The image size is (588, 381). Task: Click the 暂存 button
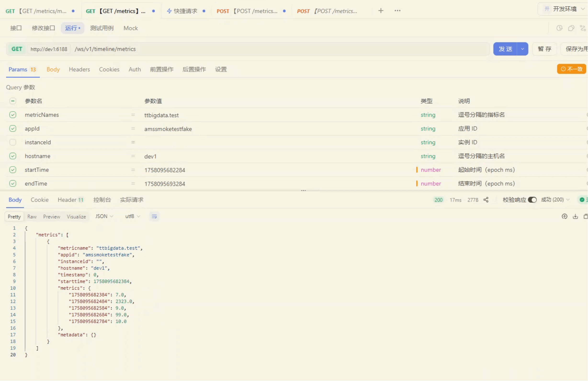click(x=544, y=49)
